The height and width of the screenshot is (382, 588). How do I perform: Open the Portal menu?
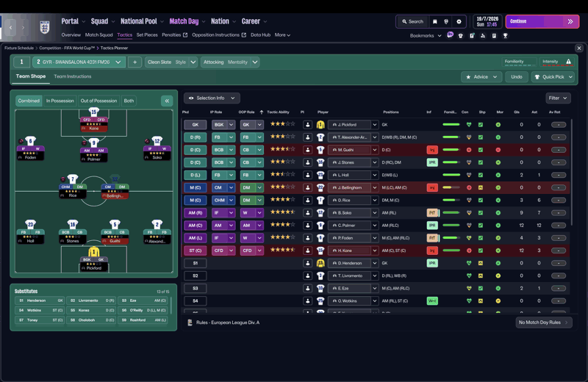73,21
